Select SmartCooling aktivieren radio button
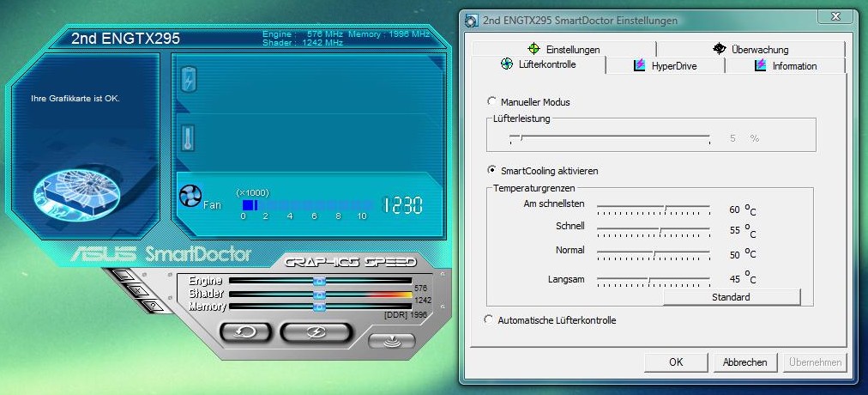Viewport: 868px width, 395px height. 491,171
